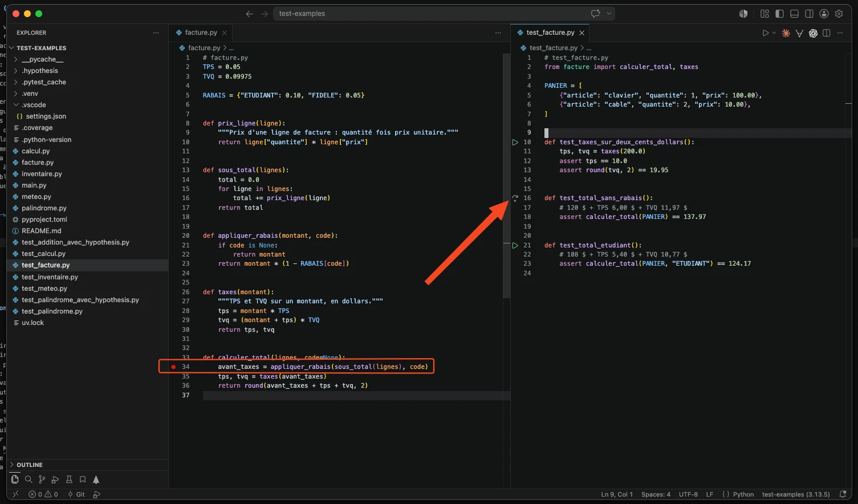Open Copilot chat dropdown arrow in title bar
This screenshot has height=504, width=858.
(x=609, y=14)
